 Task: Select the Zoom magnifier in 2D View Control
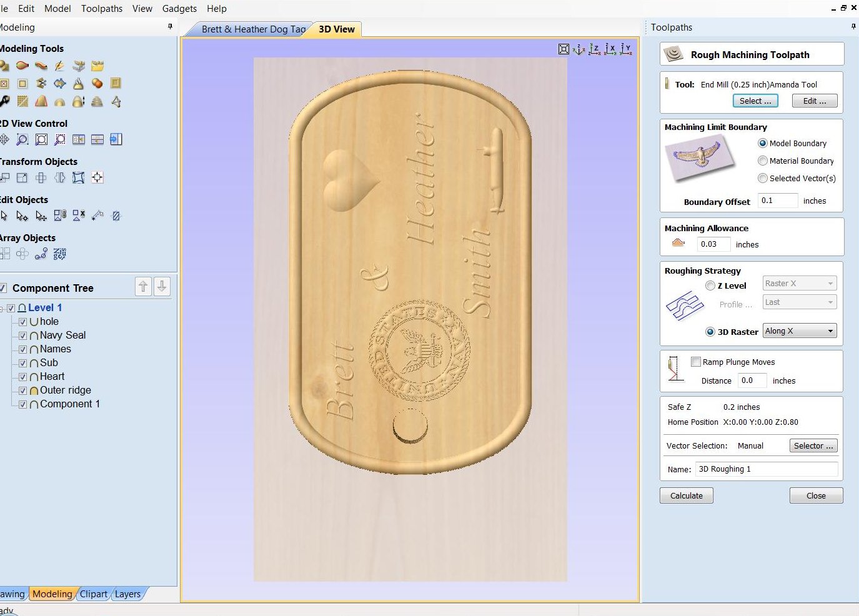pos(22,139)
